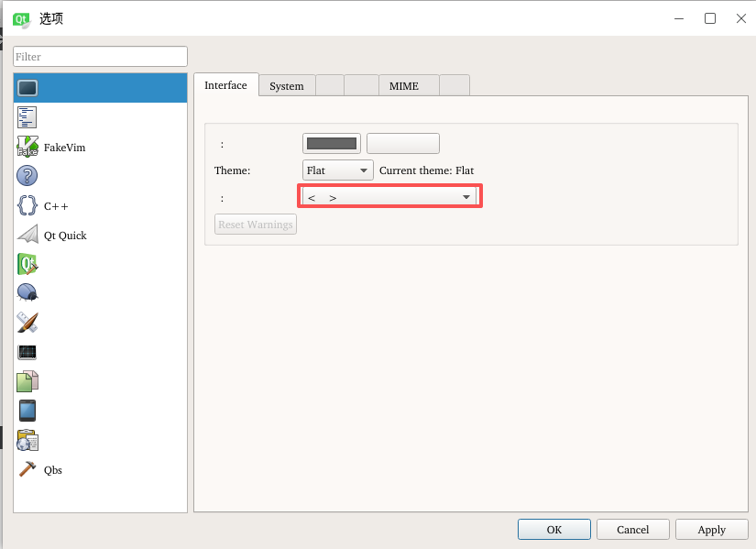Image resolution: width=756 pixels, height=549 pixels.
Task: Open the Help question-mark category
Action: [x=27, y=176]
